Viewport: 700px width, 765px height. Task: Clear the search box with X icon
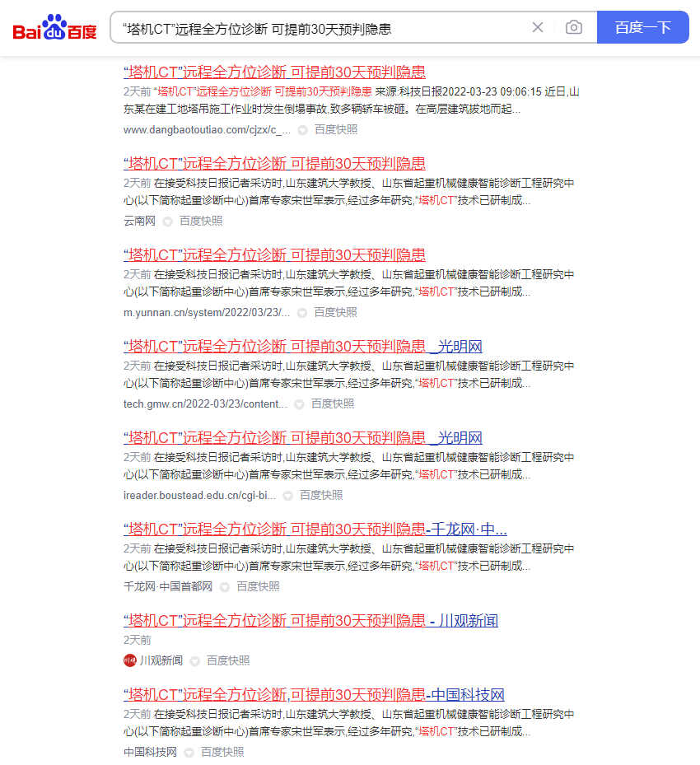pos(538,27)
